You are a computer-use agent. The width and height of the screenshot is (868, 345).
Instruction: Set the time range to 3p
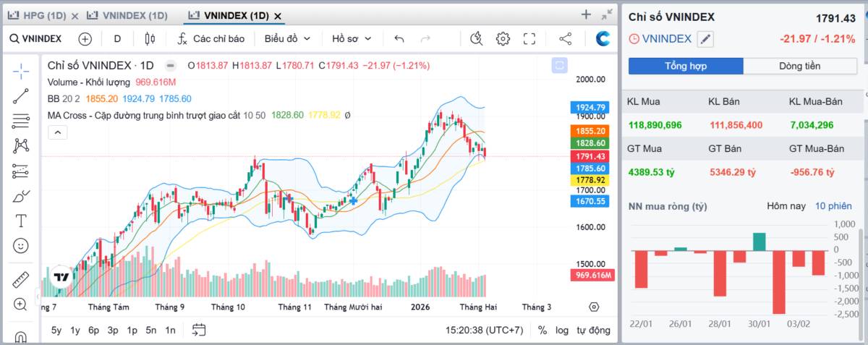tap(113, 330)
